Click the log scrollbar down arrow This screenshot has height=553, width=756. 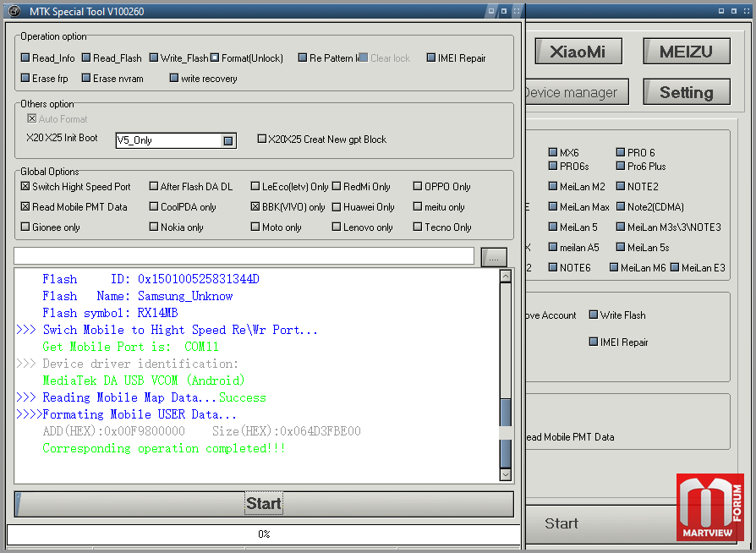coord(506,474)
